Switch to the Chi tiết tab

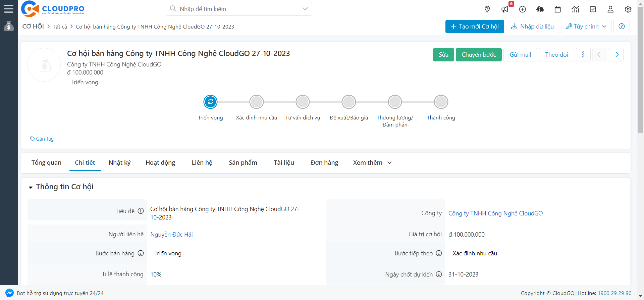85,163
